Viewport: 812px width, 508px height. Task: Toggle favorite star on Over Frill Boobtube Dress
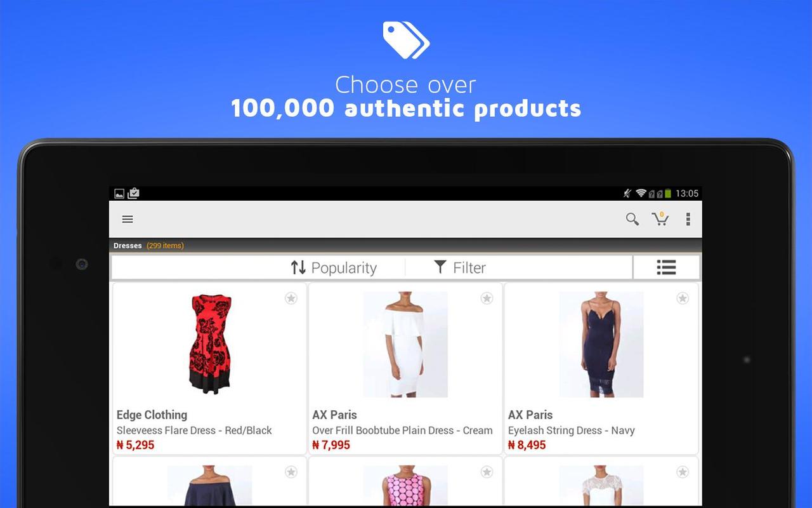(487, 298)
